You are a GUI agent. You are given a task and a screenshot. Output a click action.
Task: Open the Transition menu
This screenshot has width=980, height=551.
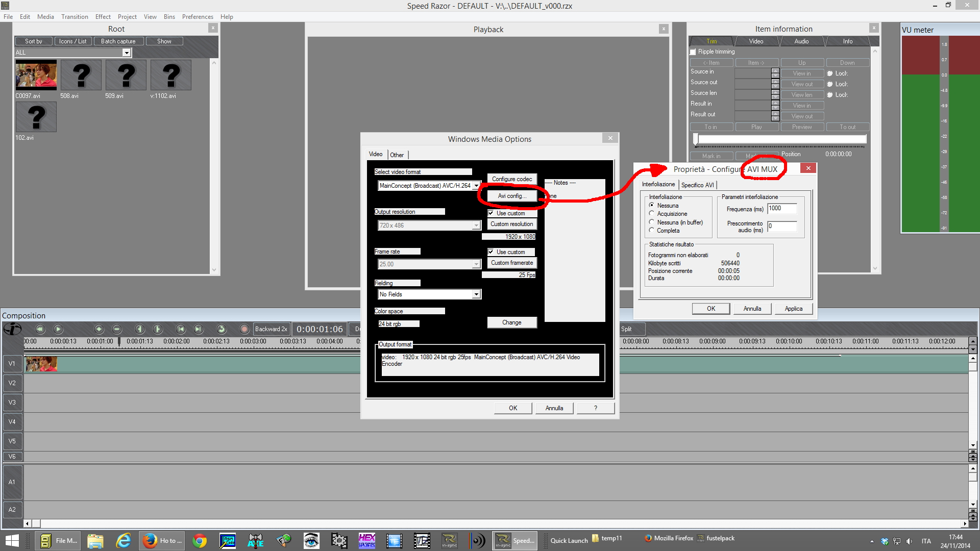tap(75, 17)
